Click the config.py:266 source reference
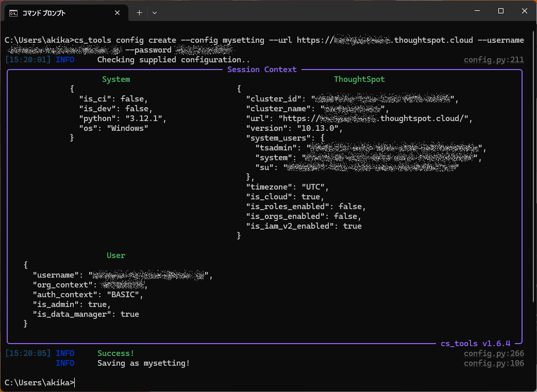The image size is (537, 392). pos(494,353)
